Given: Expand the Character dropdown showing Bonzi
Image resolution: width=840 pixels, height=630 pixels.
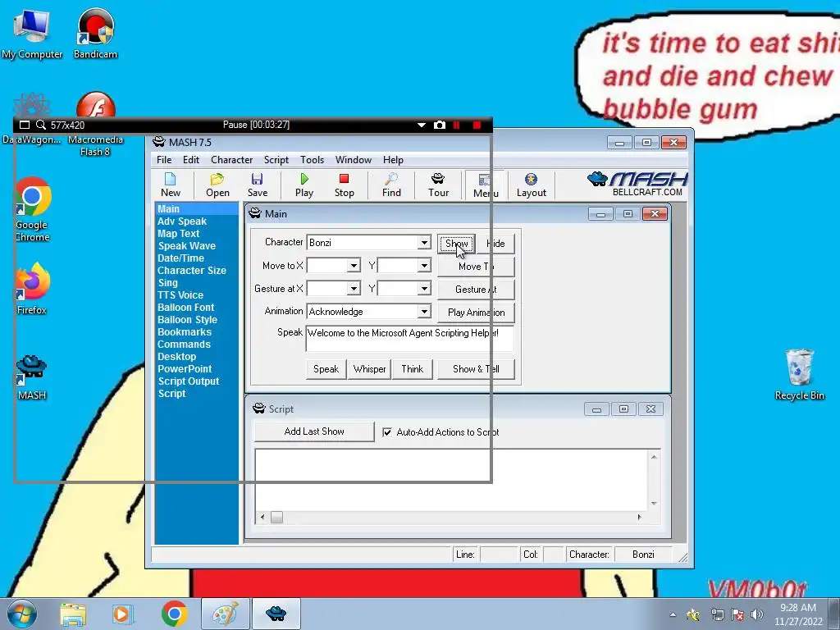Looking at the screenshot, I should tap(424, 243).
